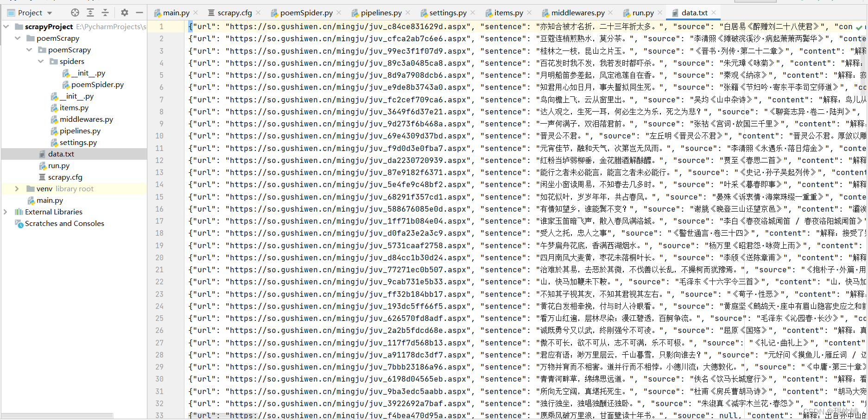Hide the Project panel with minus icon
The image size is (868, 420).
[139, 13]
